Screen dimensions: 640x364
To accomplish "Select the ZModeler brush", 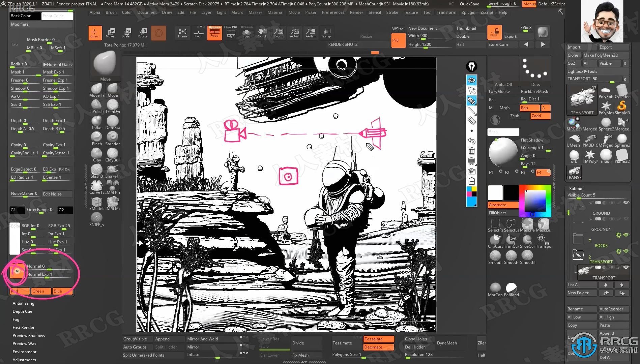I will (97, 203).
